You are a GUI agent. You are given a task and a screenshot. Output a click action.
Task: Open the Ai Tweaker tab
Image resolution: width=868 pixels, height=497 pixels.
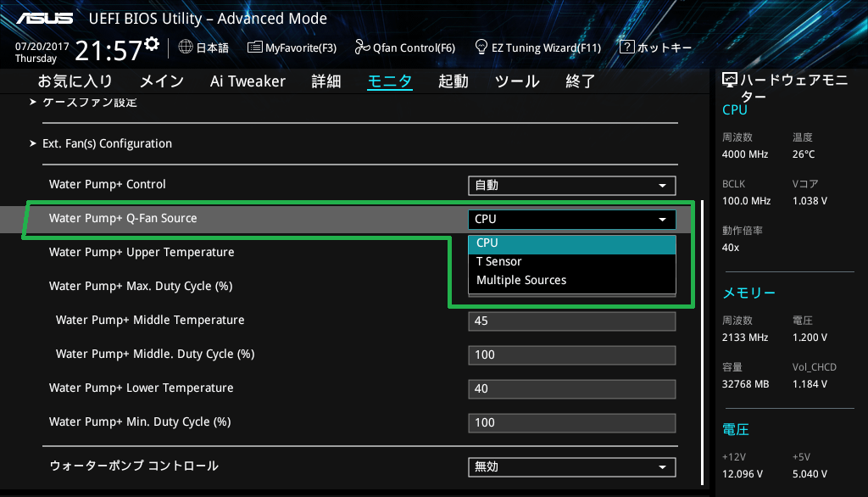[248, 81]
